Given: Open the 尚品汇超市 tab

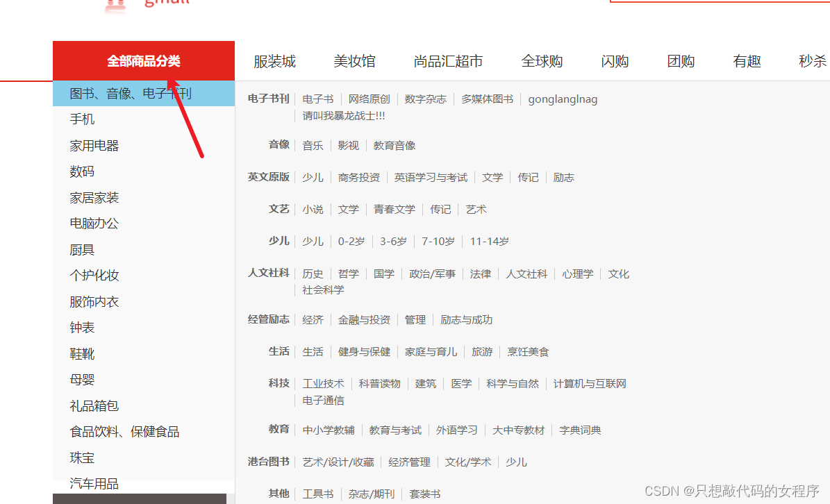Looking at the screenshot, I should [x=448, y=61].
